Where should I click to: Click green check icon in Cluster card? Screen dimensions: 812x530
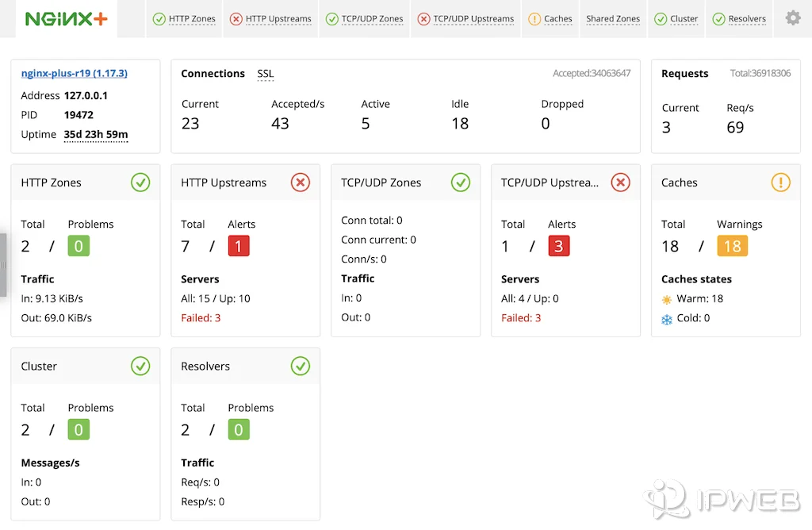140,366
